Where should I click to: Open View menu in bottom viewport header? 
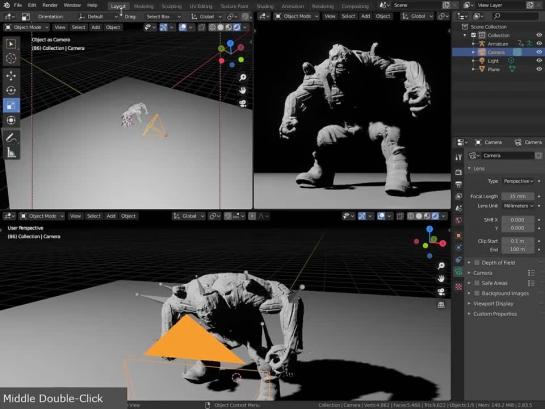(75, 216)
